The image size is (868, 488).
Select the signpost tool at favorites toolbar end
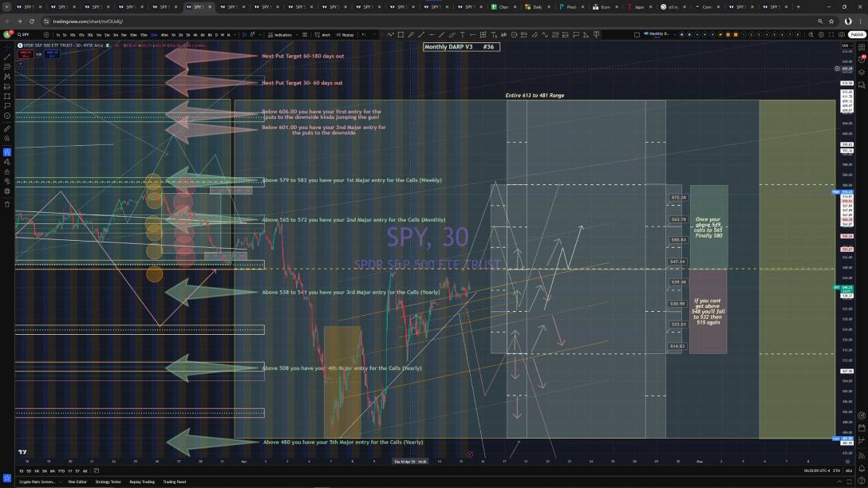[x=596, y=34]
